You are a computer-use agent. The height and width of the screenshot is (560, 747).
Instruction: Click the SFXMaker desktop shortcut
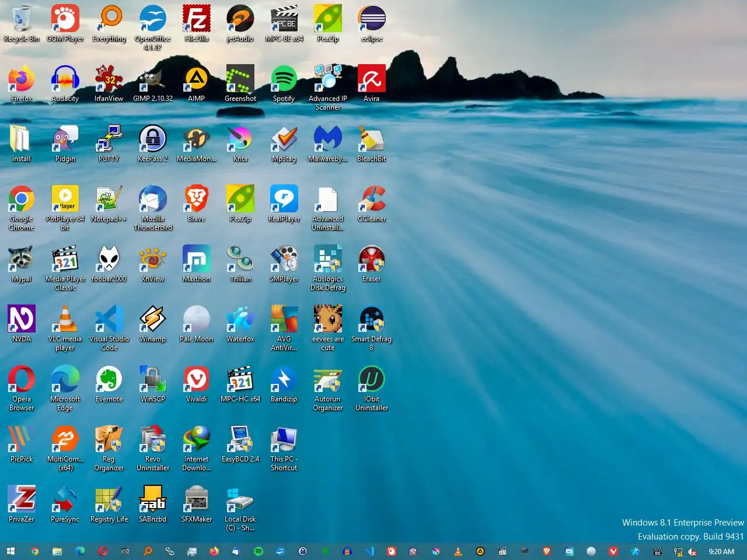[x=197, y=505]
